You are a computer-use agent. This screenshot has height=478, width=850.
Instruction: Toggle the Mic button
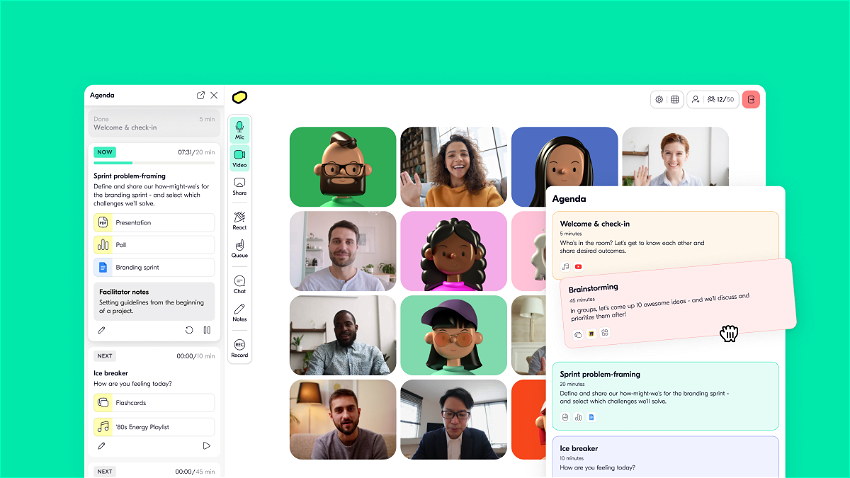coord(239,130)
